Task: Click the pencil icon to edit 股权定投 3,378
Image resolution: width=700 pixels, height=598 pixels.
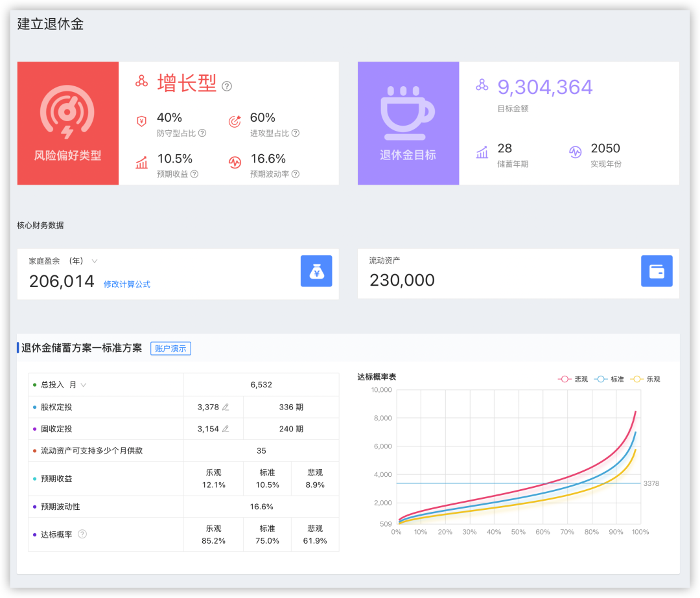Action: [226, 408]
